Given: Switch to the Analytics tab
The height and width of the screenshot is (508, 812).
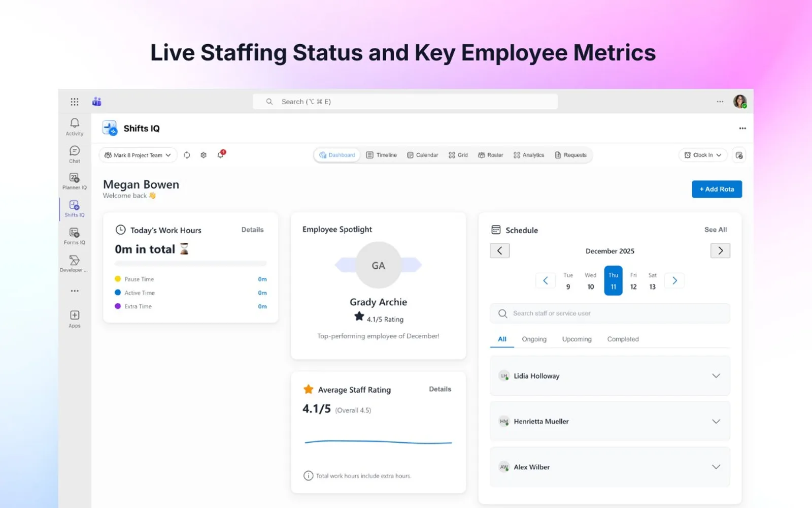Looking at the screenshot, I should tap(529, 155).
